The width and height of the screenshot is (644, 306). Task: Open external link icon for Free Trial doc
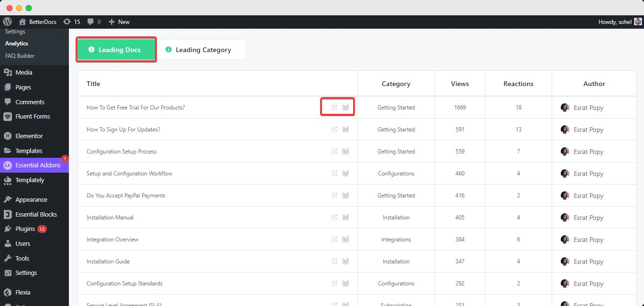click(334, 108)
